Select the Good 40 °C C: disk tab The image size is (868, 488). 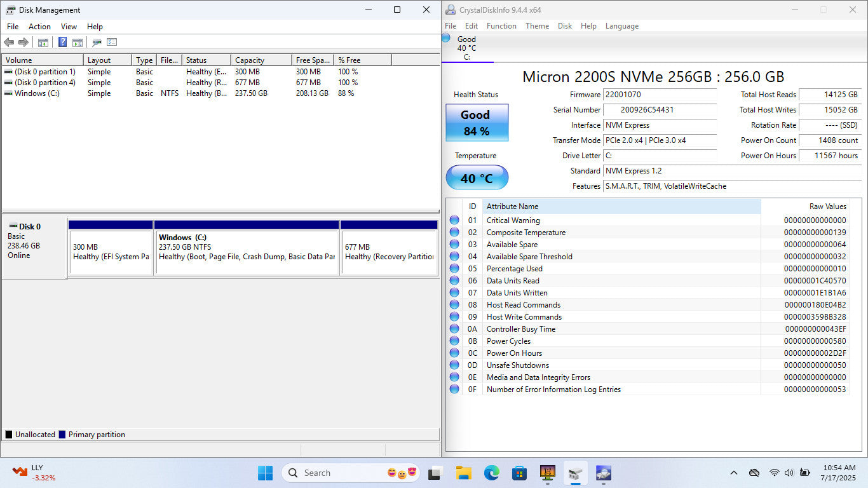pos(466,48)
